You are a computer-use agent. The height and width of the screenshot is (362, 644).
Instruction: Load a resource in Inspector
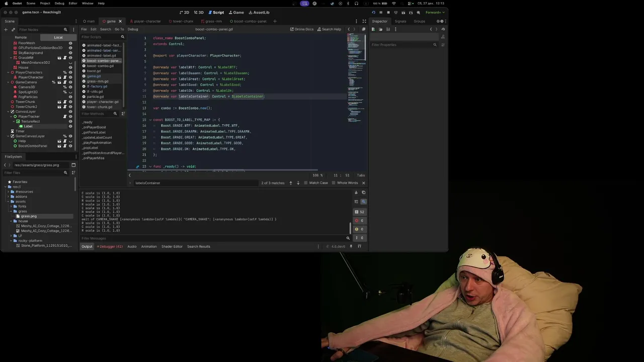point(380,29)
